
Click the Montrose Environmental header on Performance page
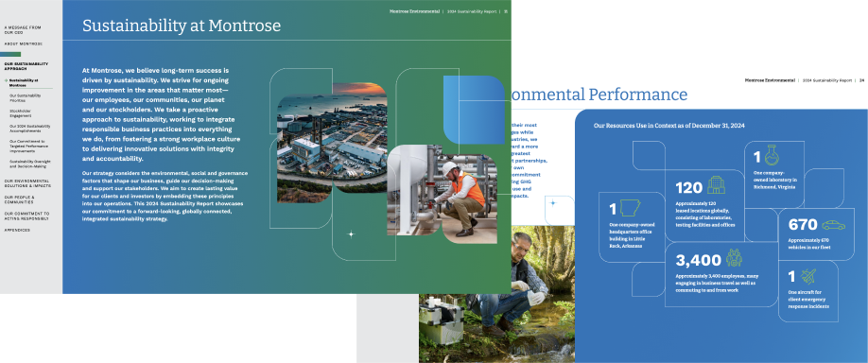point(770,80)
